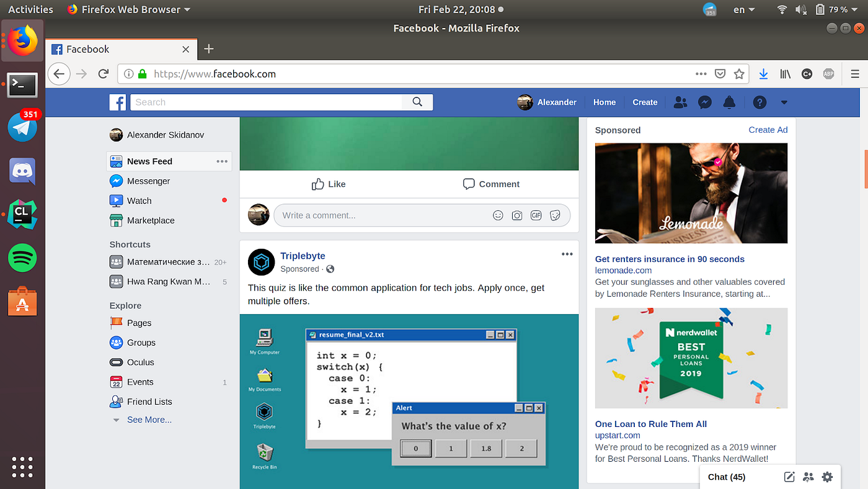Open One Loan to Rule Them All

[x=651, y=424]
